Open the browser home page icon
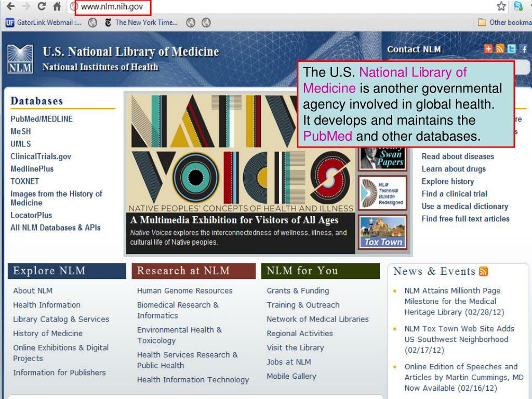This screenshot has height=399, width=532. click(x=57, y=6)
